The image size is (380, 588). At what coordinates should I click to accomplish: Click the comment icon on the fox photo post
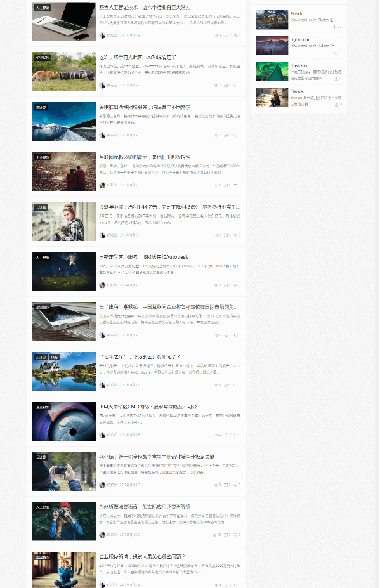pos(226,85)
